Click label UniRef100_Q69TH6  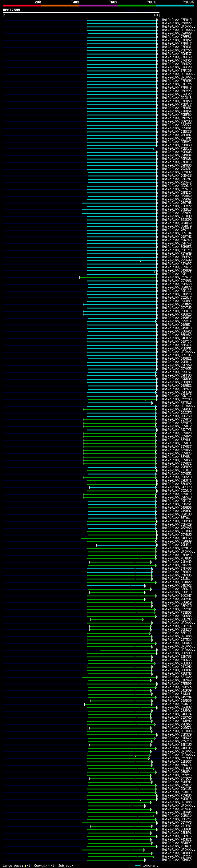click(x=177, y=355)
